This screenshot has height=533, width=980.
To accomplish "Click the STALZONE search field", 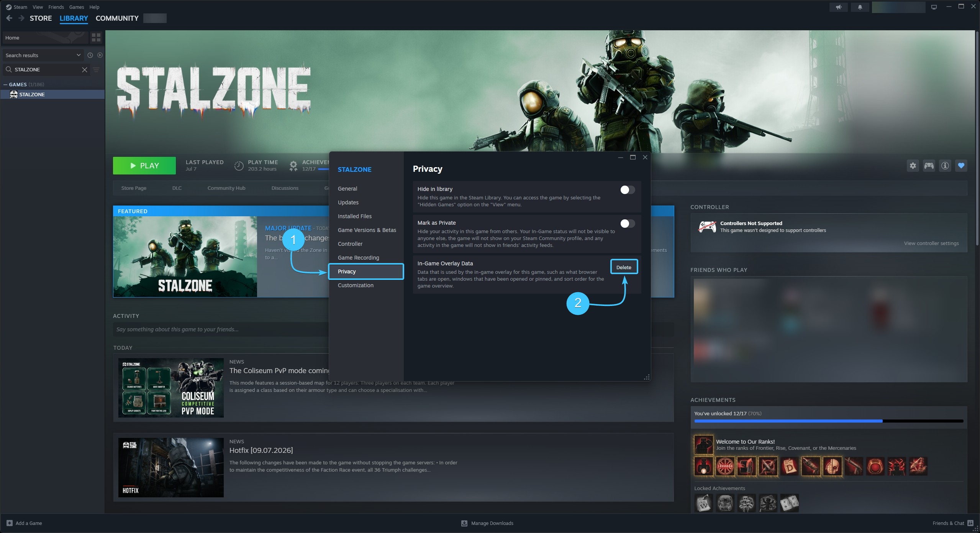I will [47, 69].
